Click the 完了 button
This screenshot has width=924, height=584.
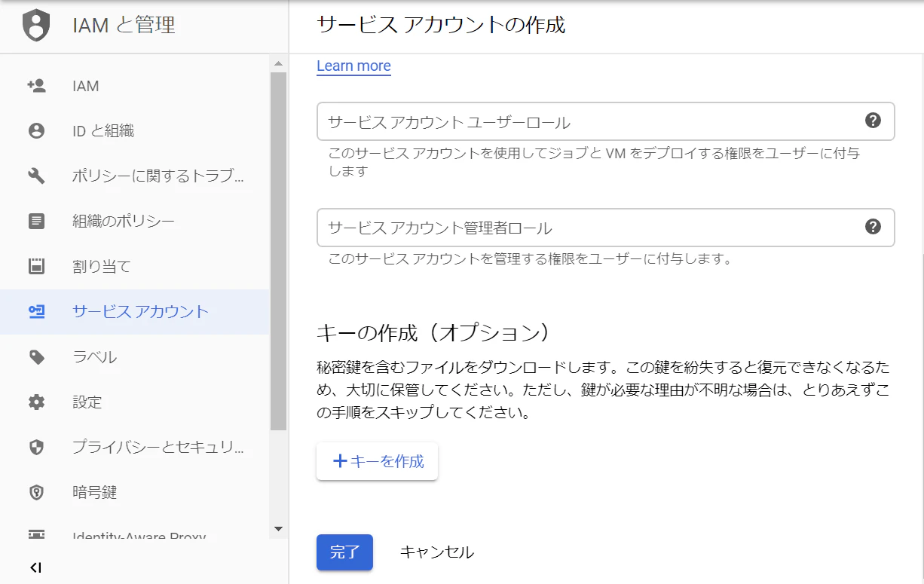[344, 552]
